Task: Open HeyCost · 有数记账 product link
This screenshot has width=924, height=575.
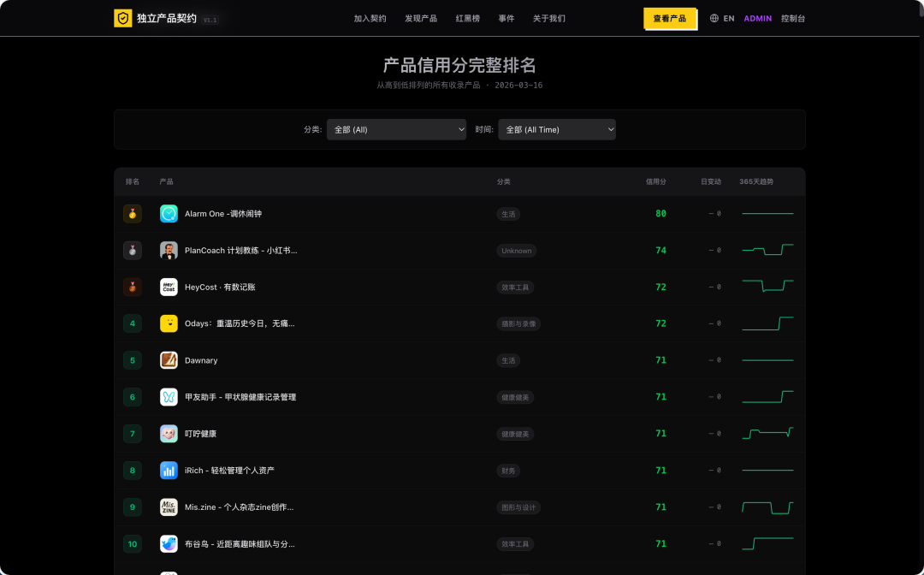Action: (220, 287)
